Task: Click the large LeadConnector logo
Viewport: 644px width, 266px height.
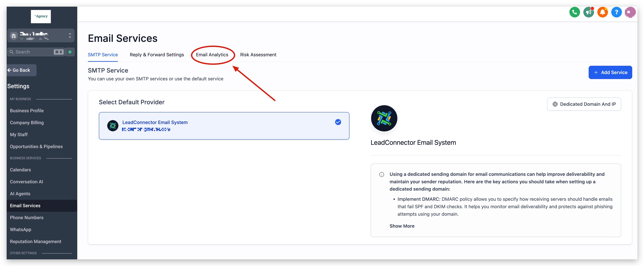Action: coord(384,118)
